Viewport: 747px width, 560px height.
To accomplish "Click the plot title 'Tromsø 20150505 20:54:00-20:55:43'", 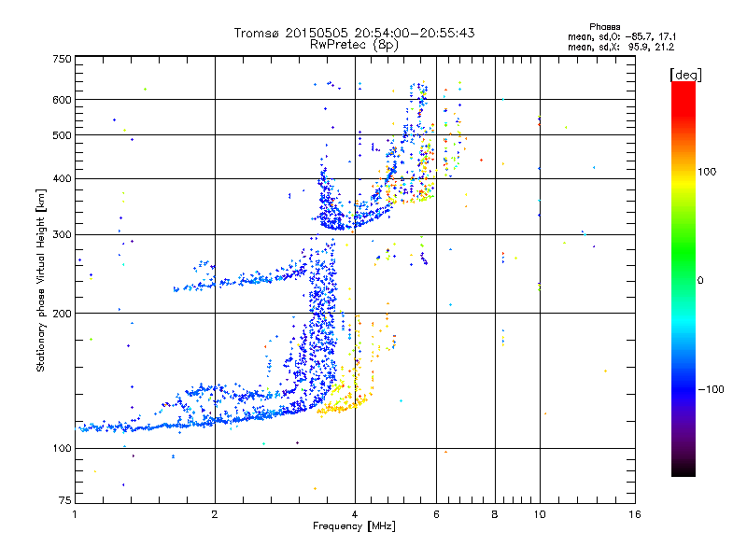I will click(354, 33).
